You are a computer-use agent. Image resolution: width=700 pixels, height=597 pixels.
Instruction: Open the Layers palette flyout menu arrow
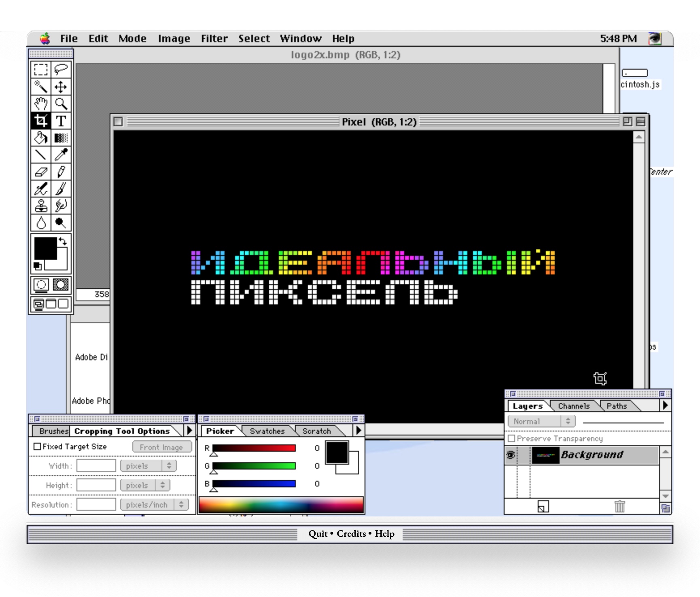tap(665, 406)
